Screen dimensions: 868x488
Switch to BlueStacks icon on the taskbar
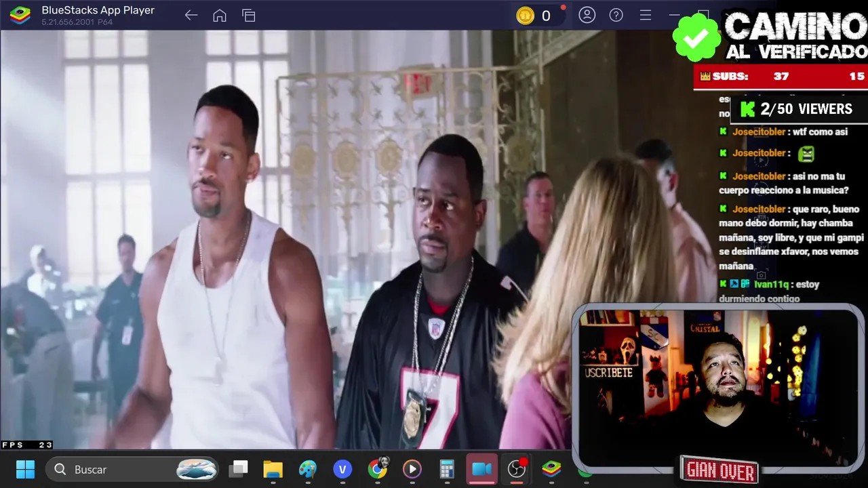[x=551, y=469]
